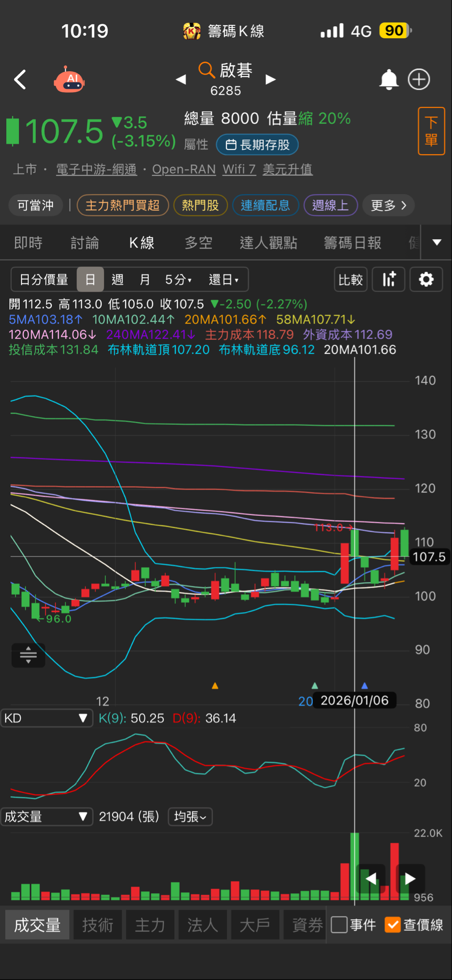Enable the 事件 checkbox
452x980 pixels.
point(339,925)
